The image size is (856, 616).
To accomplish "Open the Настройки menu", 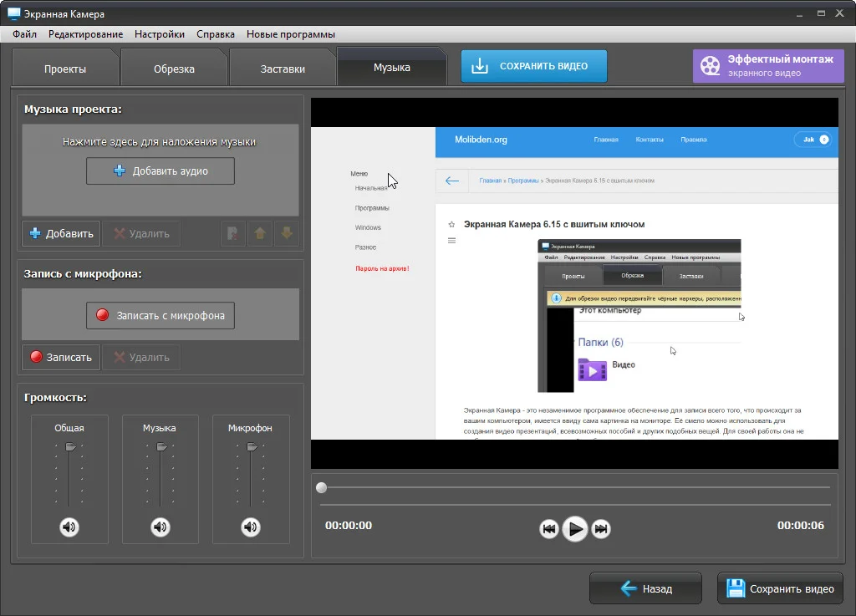I will coord(160,34).
